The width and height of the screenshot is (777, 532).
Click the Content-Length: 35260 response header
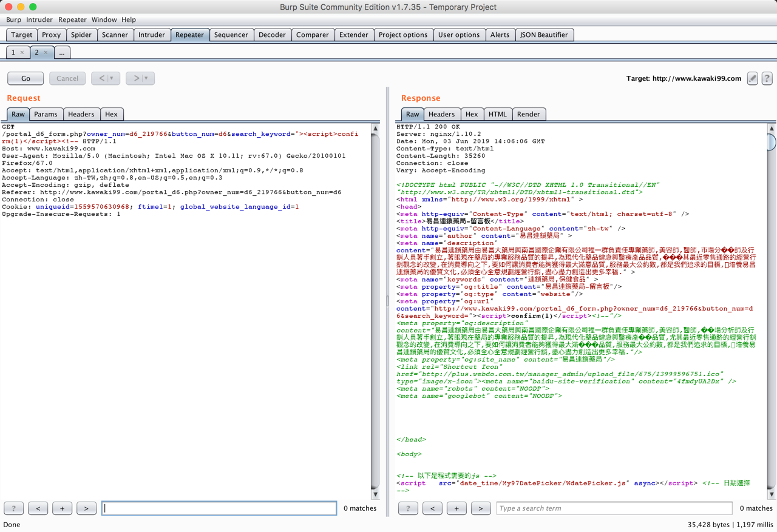441,156
